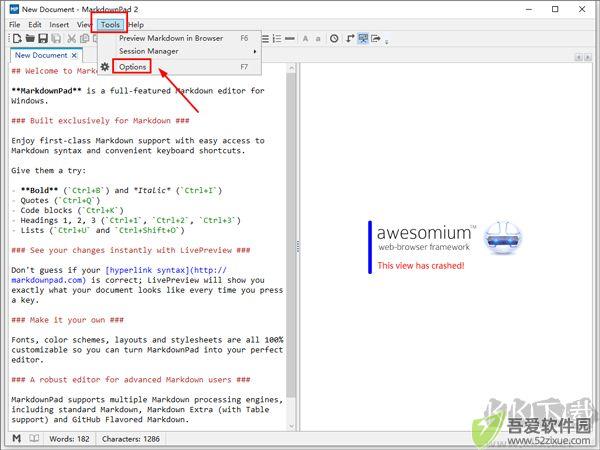This screenshot has height=450, width=600.
Task: Click the change layout arrows toolbar icon
Action: click(350, 39)
